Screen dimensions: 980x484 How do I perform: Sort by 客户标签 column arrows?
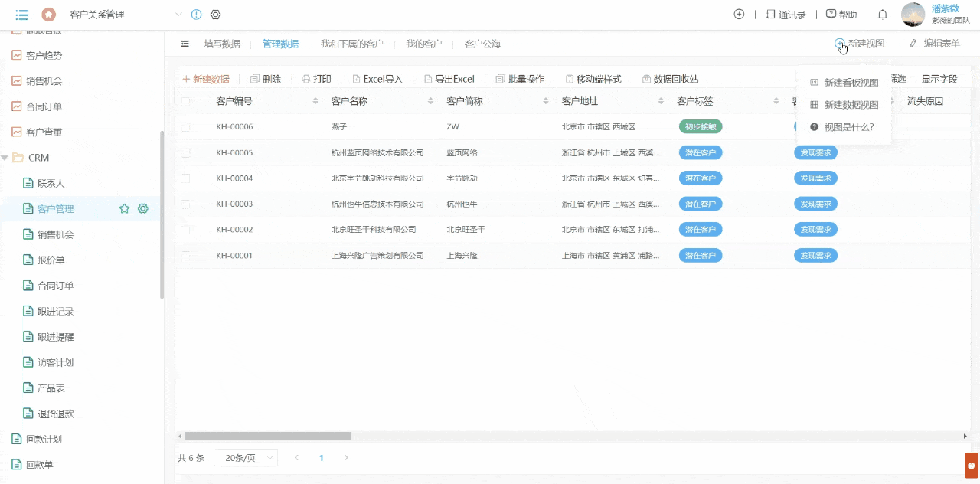pos(776,101)
